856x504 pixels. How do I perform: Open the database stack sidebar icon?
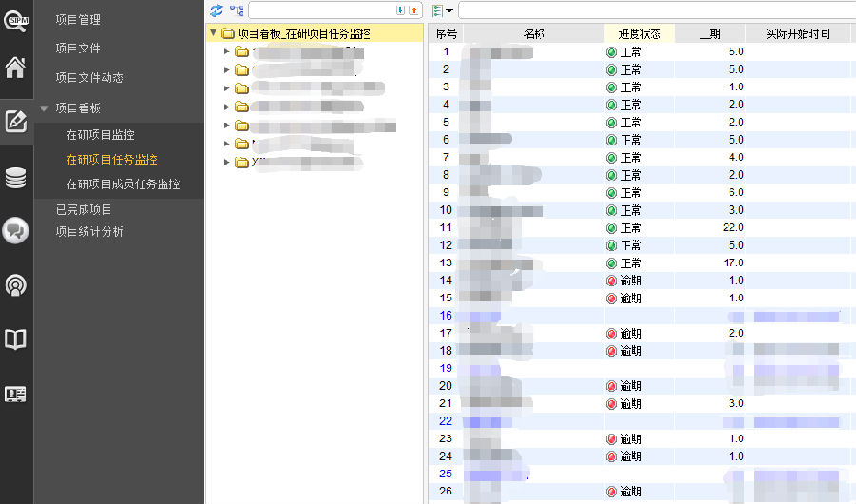click(x=15, y=178)
